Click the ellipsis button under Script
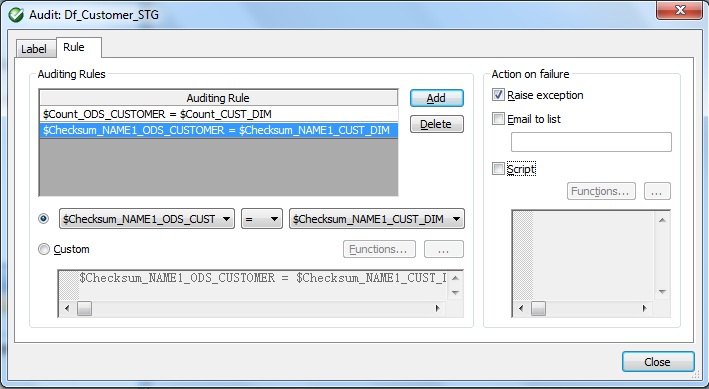Screen dimensions: 709x389 click(657, 191)
